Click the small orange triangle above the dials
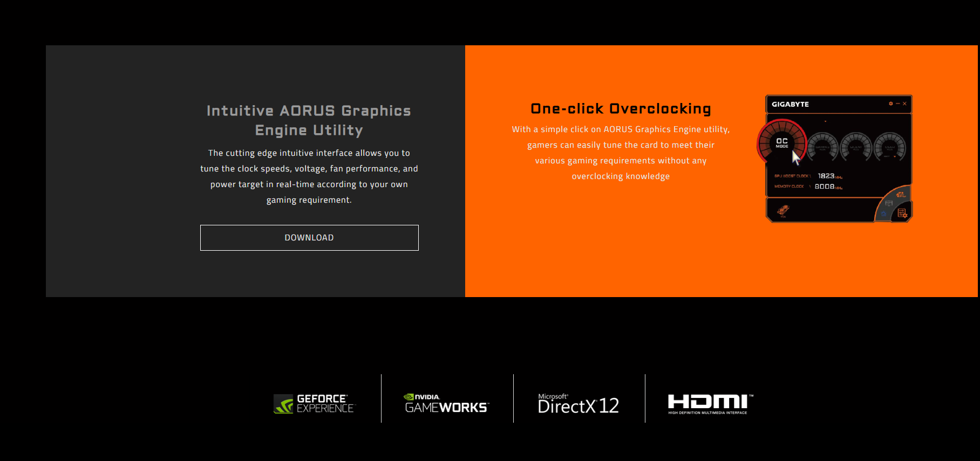The image size is (980, 461). click(x=825, y=121)
